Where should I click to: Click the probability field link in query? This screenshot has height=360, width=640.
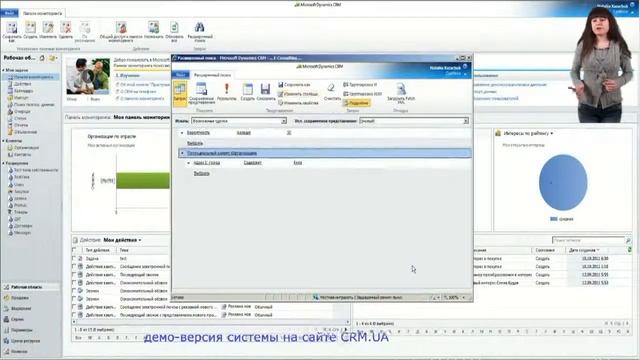coord(198,133)
